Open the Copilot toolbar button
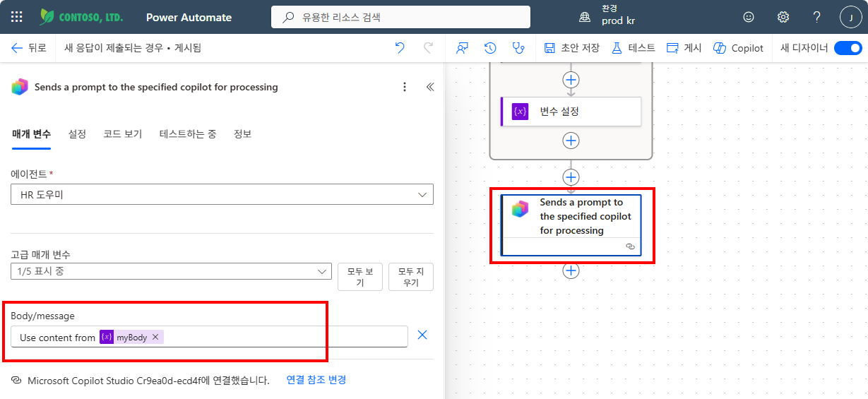This screenshot has height=399, width=868. click(739, 48)
